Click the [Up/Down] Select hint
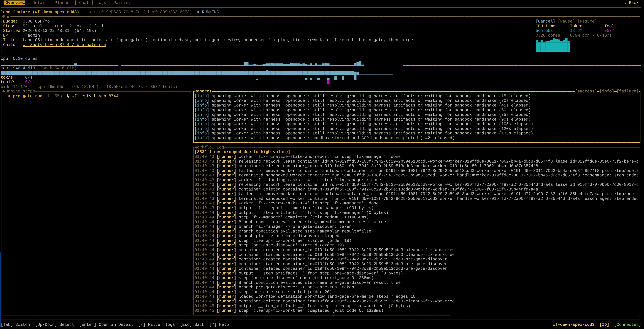Image resolution: width=644 pixels, height=329 pixels. 54,324
